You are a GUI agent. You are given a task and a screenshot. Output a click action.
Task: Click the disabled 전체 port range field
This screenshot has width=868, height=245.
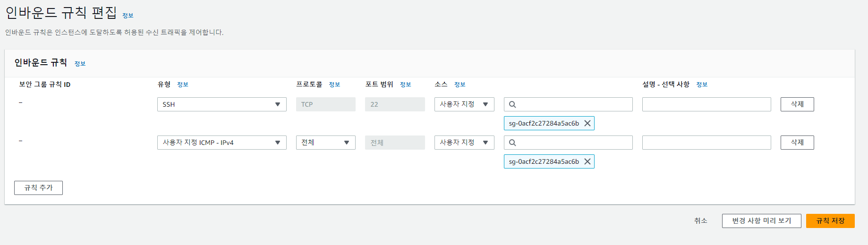pyautogui.click(x=395, y=143)
